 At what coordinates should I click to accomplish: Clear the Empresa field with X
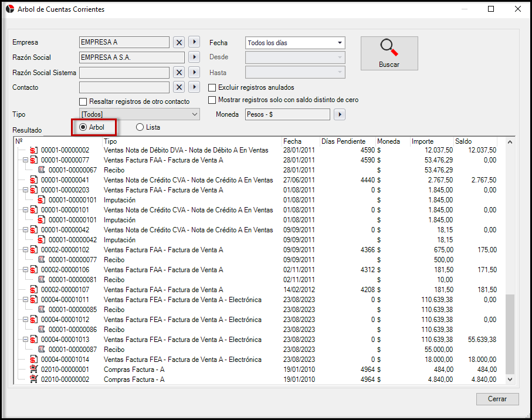point(179,42)
